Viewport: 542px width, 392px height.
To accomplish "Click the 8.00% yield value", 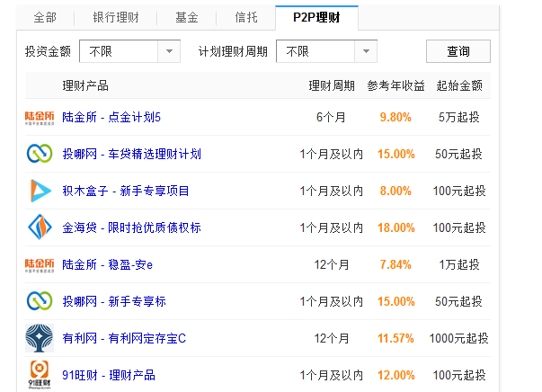I will point(395,191).
